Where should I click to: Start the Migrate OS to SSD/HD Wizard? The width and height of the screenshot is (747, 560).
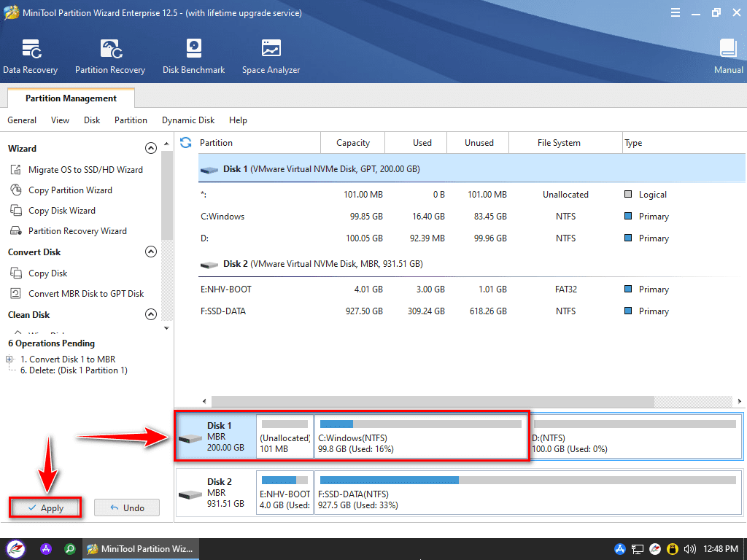tap(80, 169)
